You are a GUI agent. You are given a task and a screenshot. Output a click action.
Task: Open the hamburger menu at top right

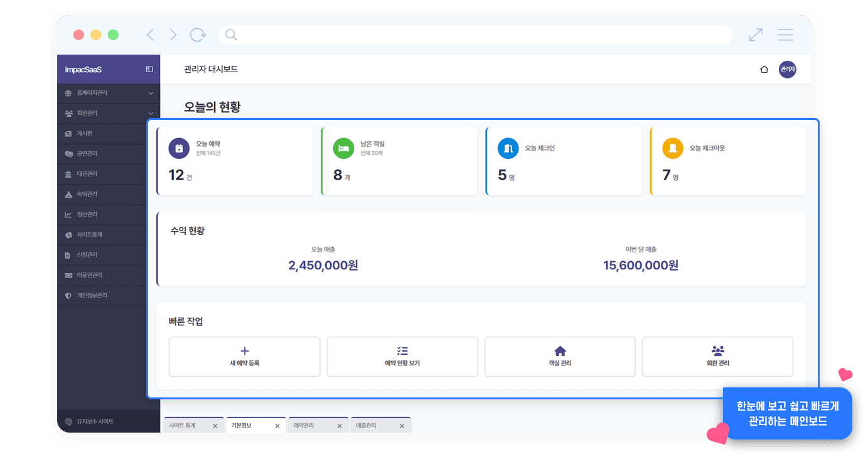[x=785, y=35]
